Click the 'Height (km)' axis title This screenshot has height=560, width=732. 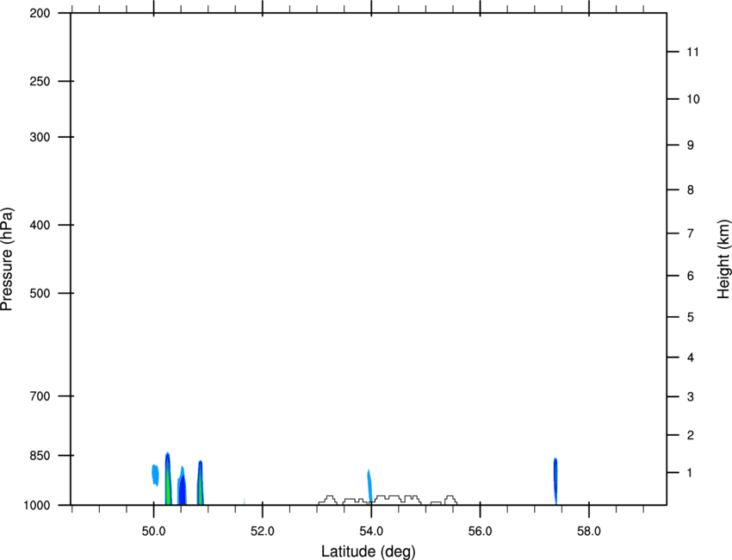click(x=723, y=259)
